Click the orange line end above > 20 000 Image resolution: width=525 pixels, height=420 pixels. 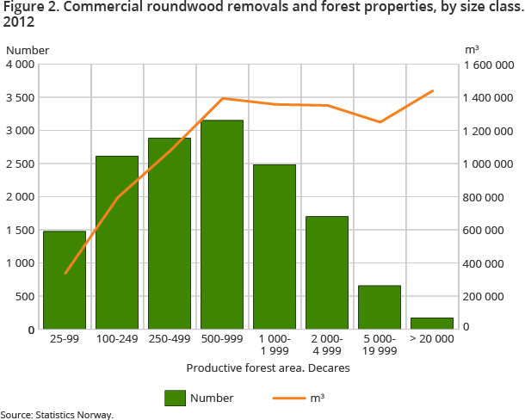(x=432, y=90)
